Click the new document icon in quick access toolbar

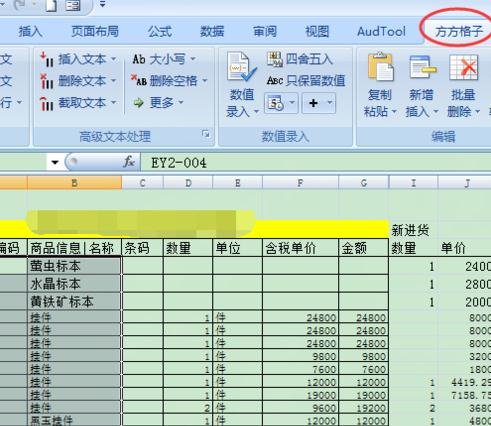coord(51,6)
